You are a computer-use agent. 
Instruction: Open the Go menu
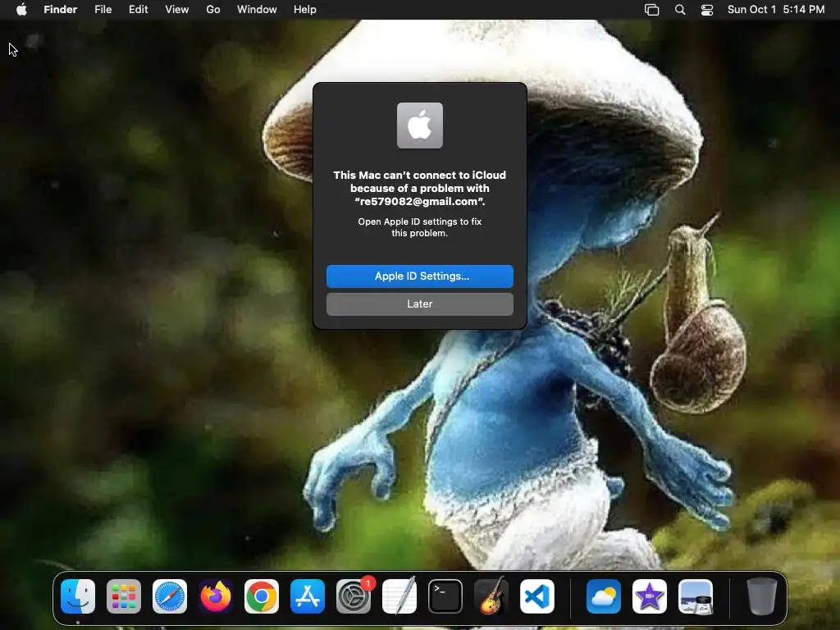[x=213, y=10]
